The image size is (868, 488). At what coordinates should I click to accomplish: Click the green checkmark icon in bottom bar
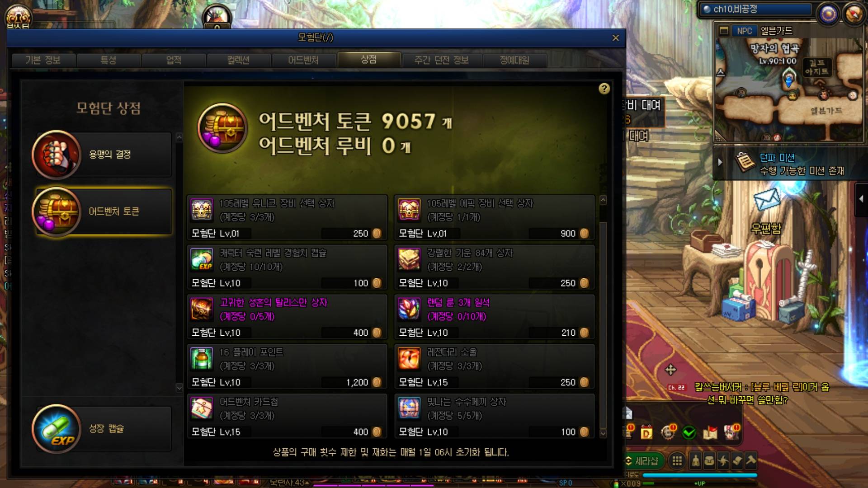click(x=689, y=433)
